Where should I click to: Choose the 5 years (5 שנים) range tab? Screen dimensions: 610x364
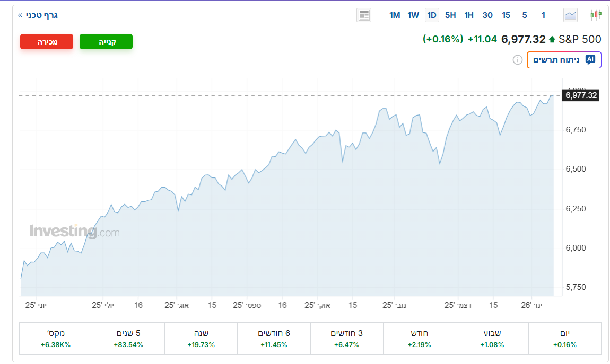[128, 339]
